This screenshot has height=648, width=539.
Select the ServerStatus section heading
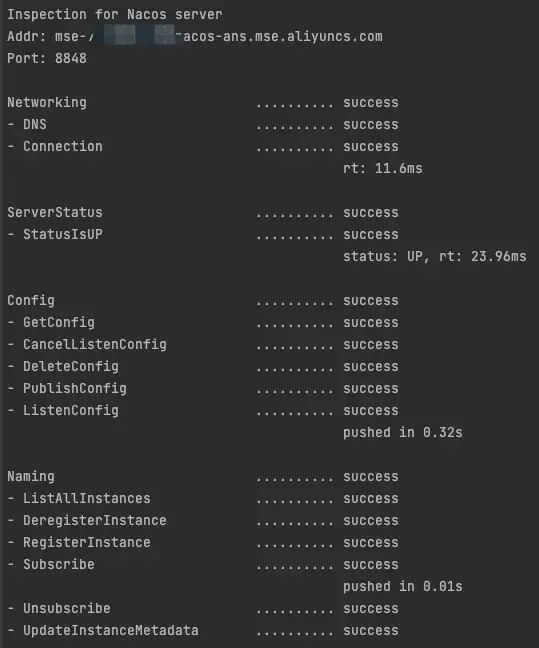[55, 212]
